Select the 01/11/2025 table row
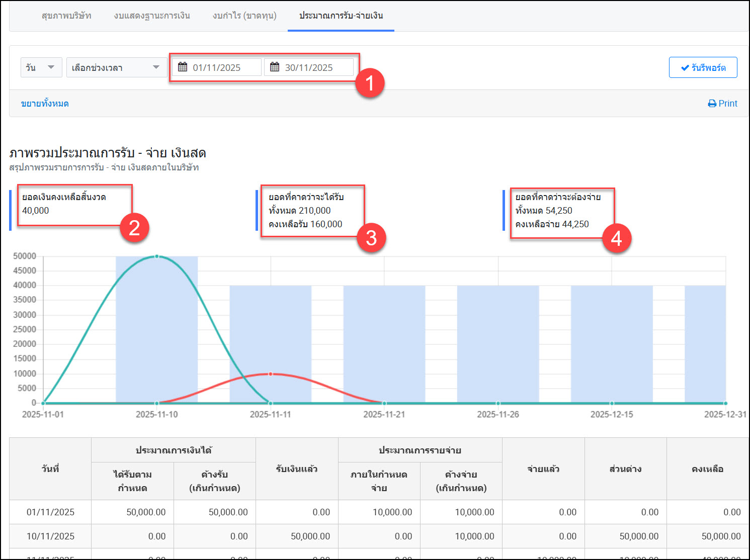Screen dimensions: 750x560 click(50, 512)
